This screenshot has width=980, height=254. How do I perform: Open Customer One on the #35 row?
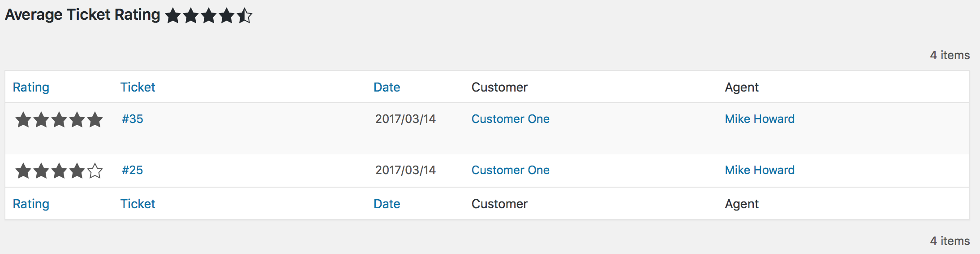click(510, 119)
